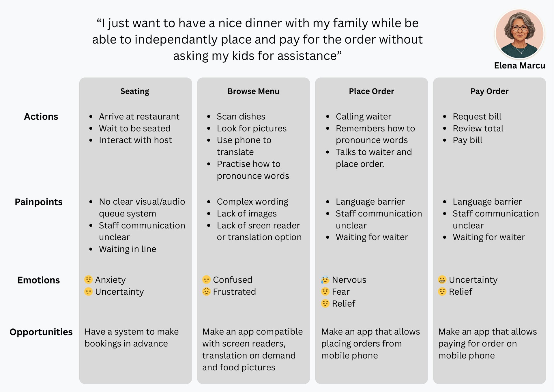This screenshot has width=554, height=392.
Task: Click the Fear emoji in Place Order
Action: coord(325,292)
